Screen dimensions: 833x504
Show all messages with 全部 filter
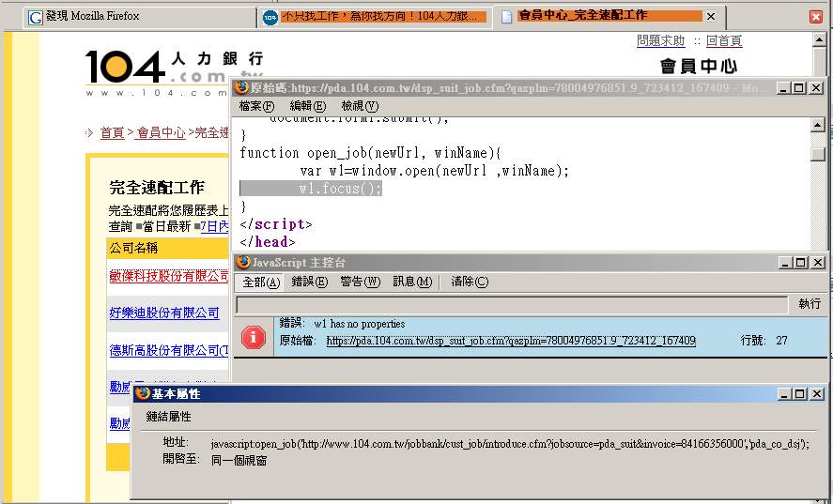261,282
